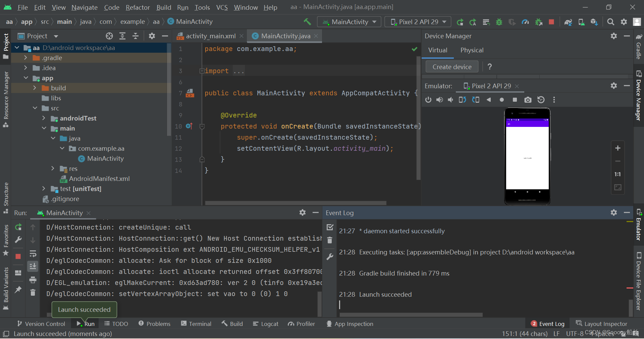Open the Project view mode dropdown
Screen dimensions: 644x339
click(x=56, y=36)
